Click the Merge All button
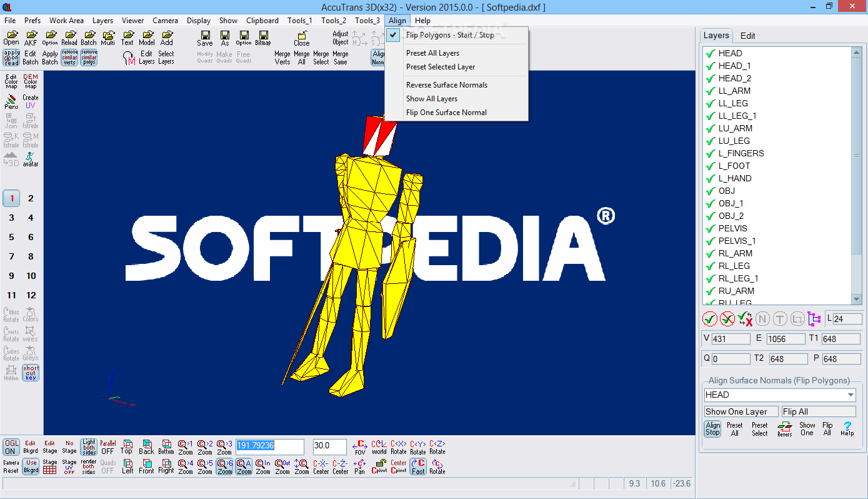Image resolution: width=868 pixels, height=499 pixels. 302,58
